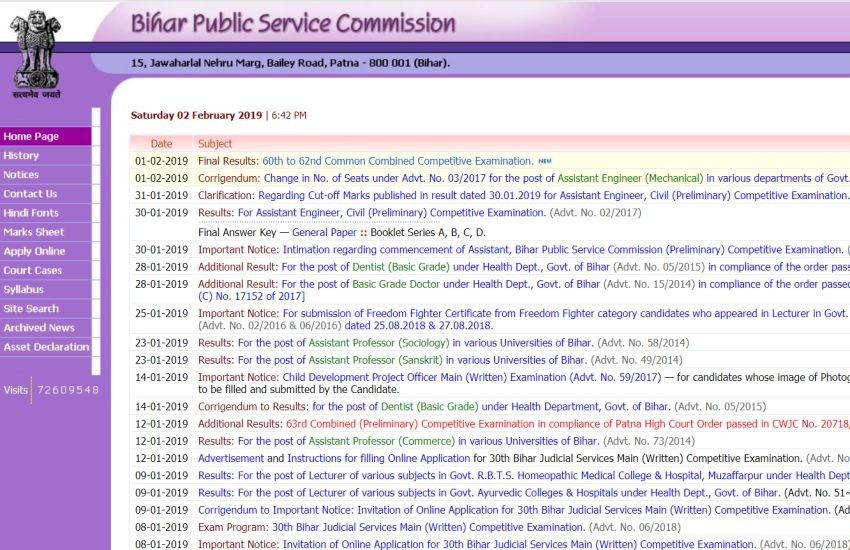Go to the Notices section

pyautogui.click(x=21, y=175)
